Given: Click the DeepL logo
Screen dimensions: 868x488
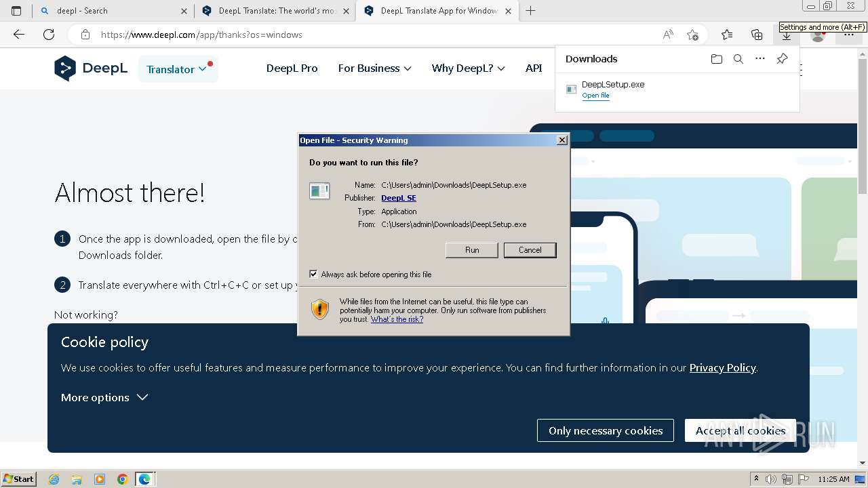Looking at the screenshot, I should tap(91, 68).
